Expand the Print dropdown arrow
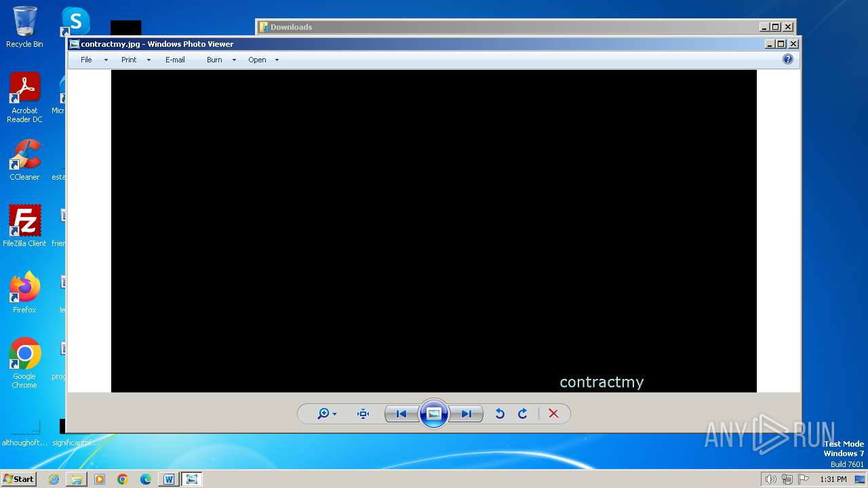The height and width of the screenshot is (488, 868). tap(149, 60)
